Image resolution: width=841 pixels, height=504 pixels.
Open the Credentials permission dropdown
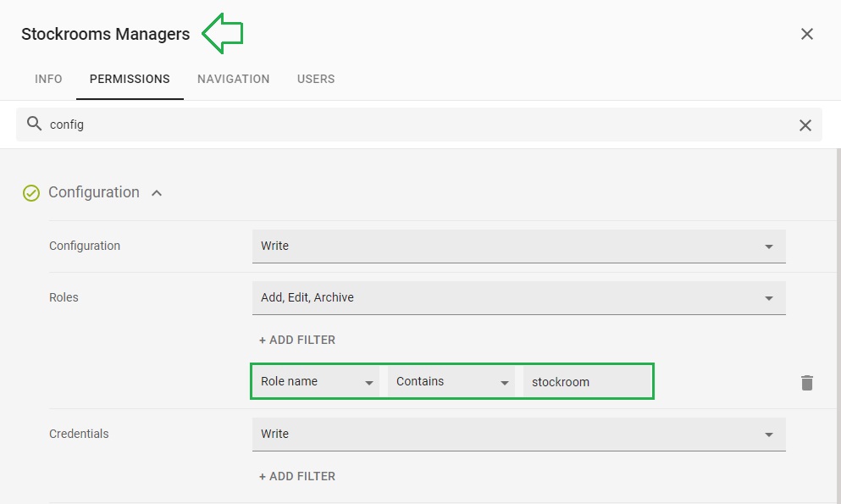click(518, 435)
